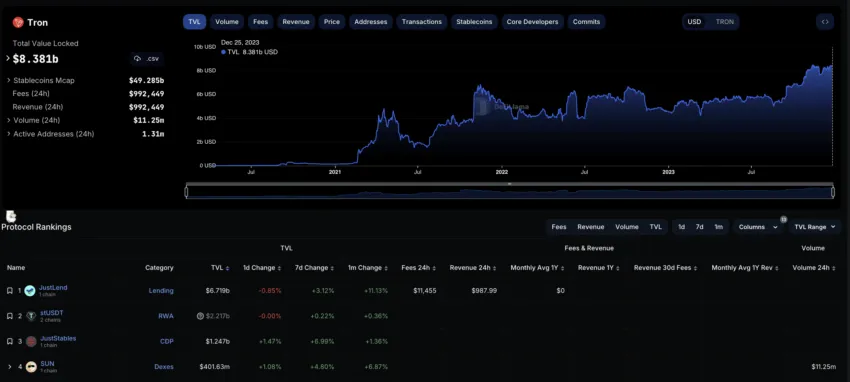Click the icon above Protocol Rankings heading
Viewport: 850px width, 382px height.
coord(11,217)
